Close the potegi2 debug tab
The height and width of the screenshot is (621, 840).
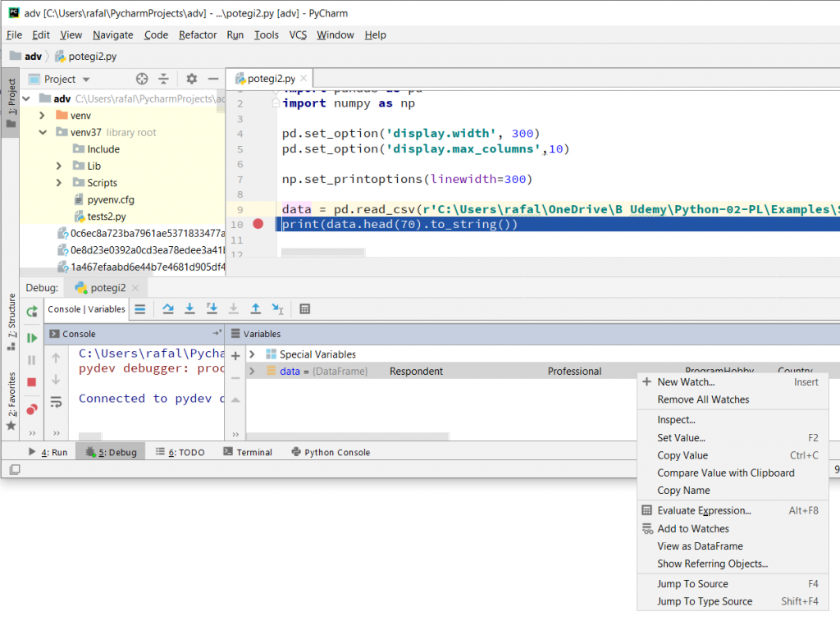(x=135, y=288)
